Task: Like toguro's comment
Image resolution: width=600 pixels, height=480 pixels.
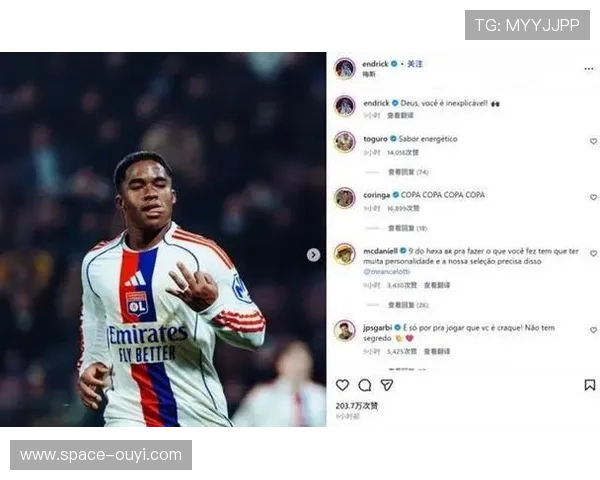Action: pos(593,141)
